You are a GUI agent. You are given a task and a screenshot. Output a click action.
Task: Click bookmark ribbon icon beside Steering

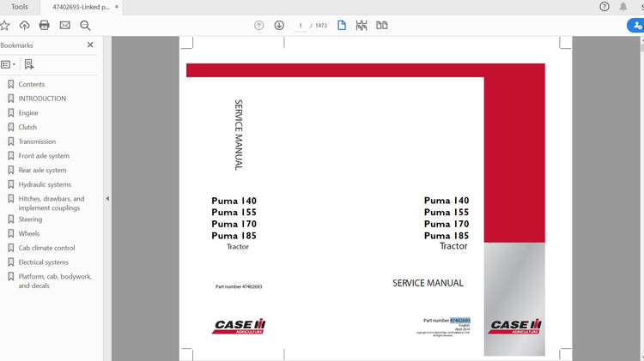[11, 220]
